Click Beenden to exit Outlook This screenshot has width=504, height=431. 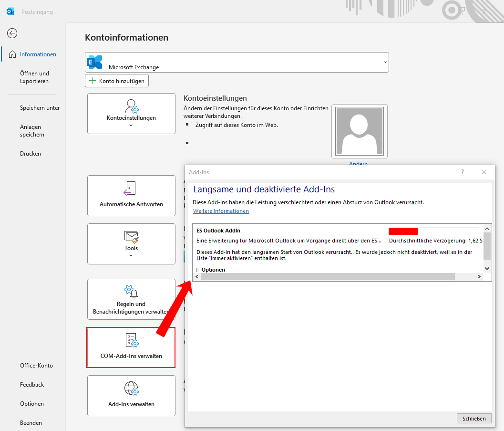click(31, 422)
